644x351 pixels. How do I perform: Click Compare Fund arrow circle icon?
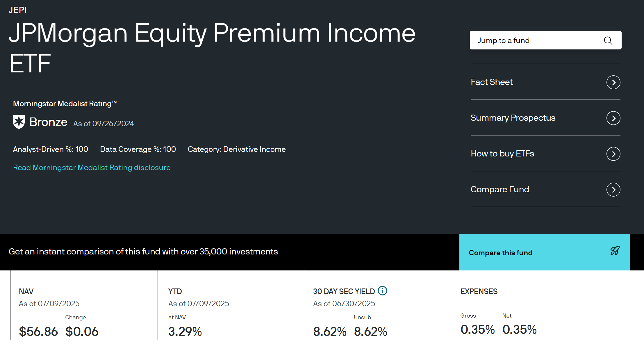tap(613, 190)
